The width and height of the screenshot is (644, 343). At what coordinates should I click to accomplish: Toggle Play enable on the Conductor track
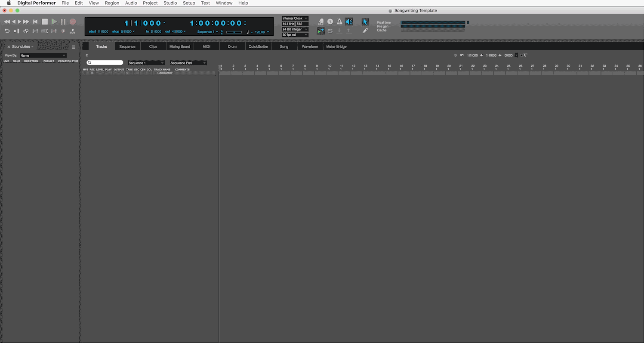108,73
